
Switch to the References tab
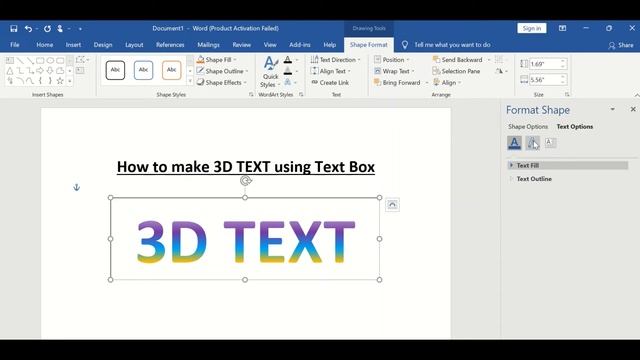[170, 45]
